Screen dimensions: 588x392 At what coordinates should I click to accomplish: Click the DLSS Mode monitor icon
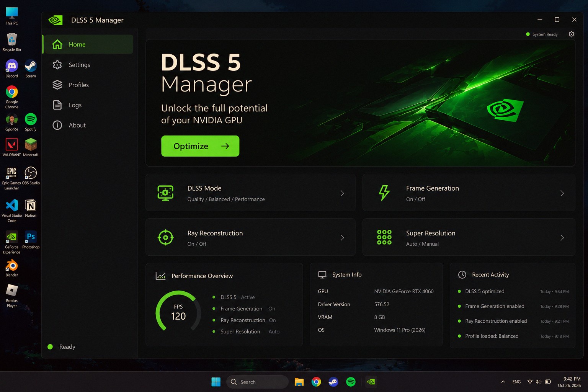click(x=165, y=193)
